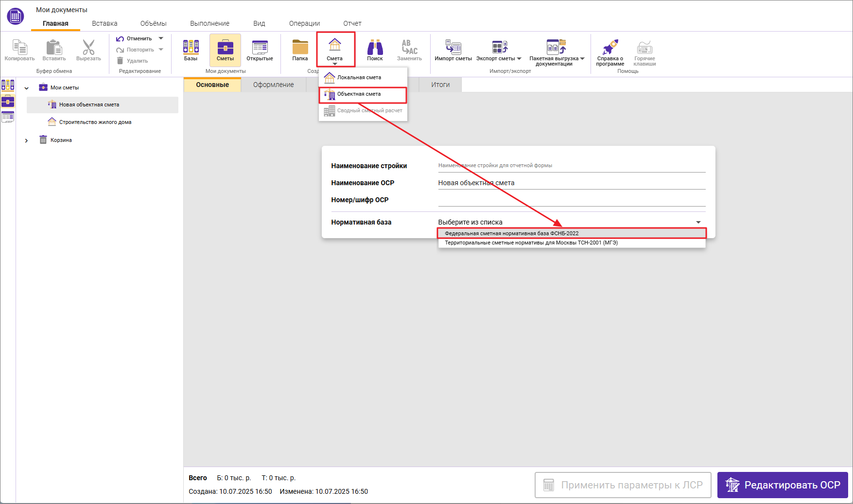Screen dimensions: 853x504
Task: Open the Экспорт сметы dropdown
Action: coord(519,59)
